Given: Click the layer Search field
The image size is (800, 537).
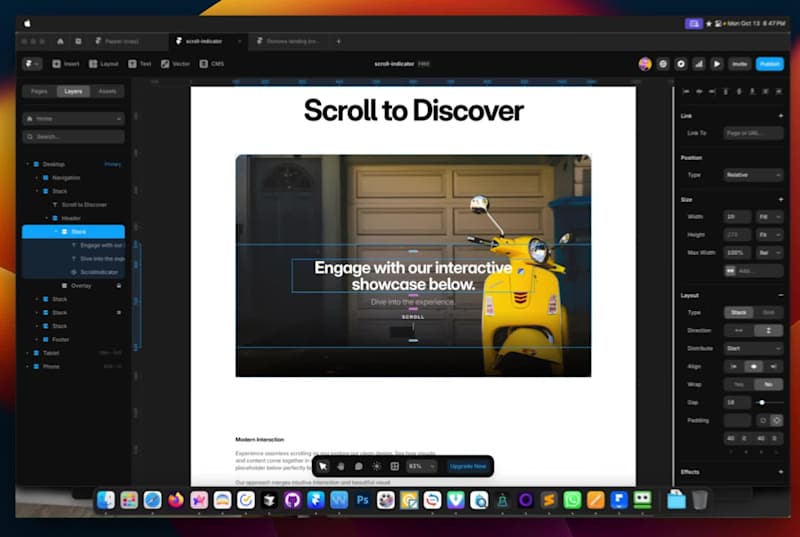Looking at the screenshot, I should [x=73, y=137].
